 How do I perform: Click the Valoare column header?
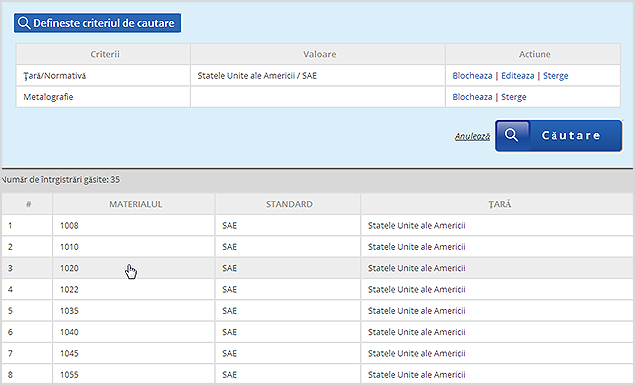click(318, 54)
